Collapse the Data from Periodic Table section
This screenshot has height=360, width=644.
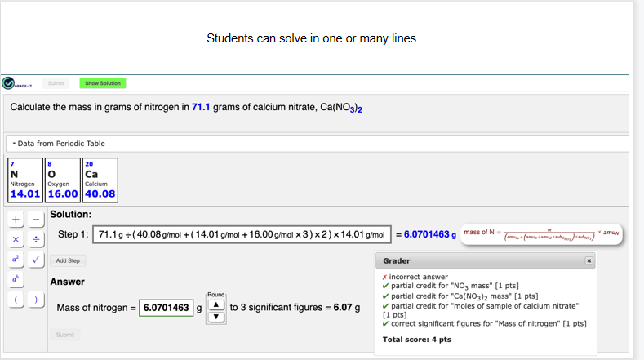click(15, 144)
